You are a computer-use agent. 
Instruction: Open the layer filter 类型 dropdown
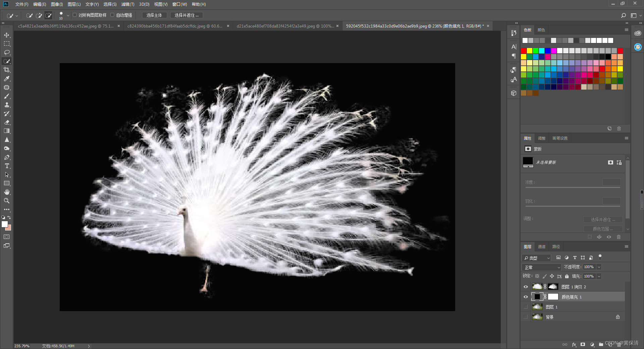(536, 258)
